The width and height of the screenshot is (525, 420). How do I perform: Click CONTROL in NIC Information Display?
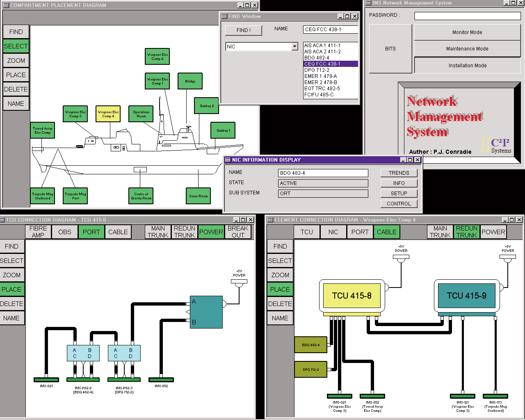pyautogui.click(x=399, y=204)
